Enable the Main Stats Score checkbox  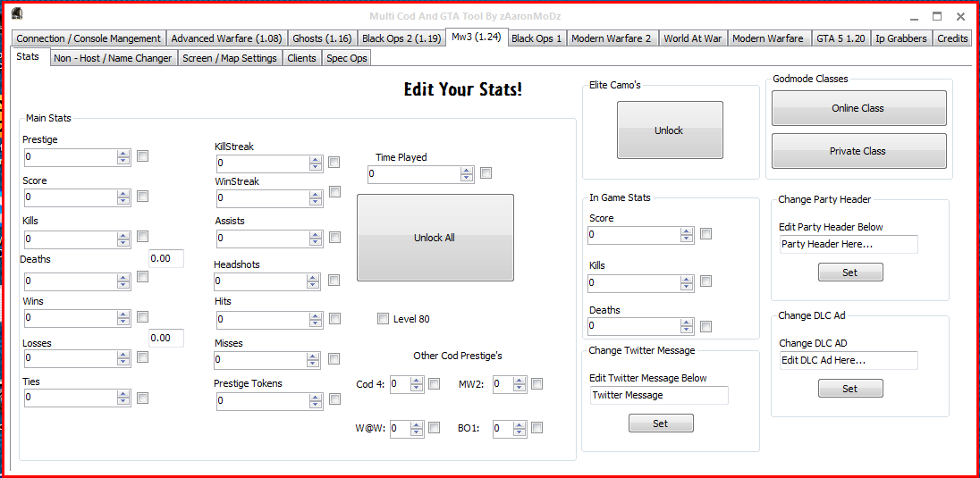(142, 197)
